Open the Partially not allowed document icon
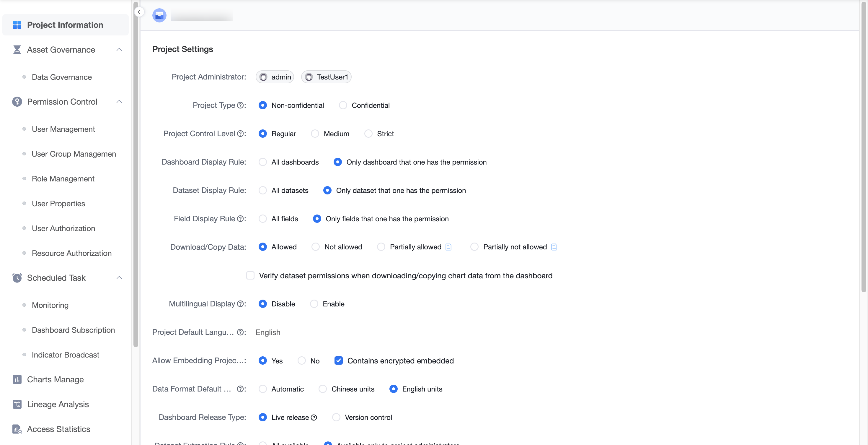The image size is (868, 445). 554,247
